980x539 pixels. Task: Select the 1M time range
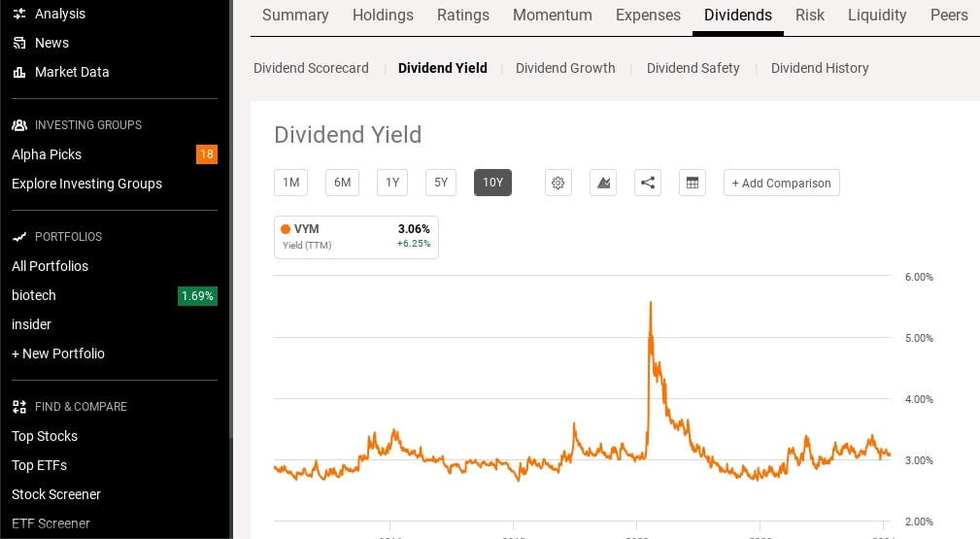(290, 183)
